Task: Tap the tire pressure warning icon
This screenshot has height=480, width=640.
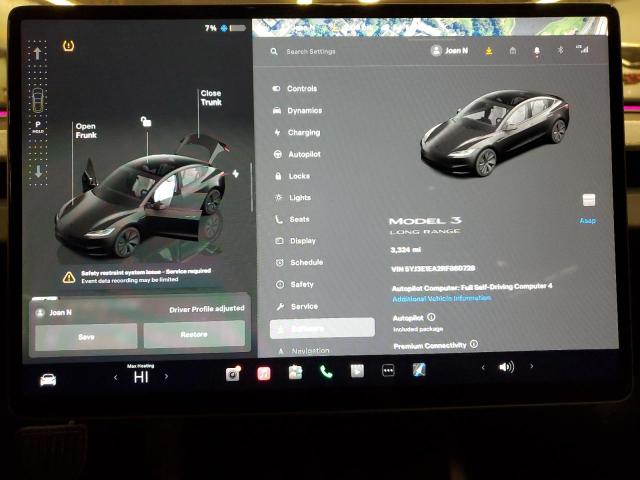Action: coord(69,46)
